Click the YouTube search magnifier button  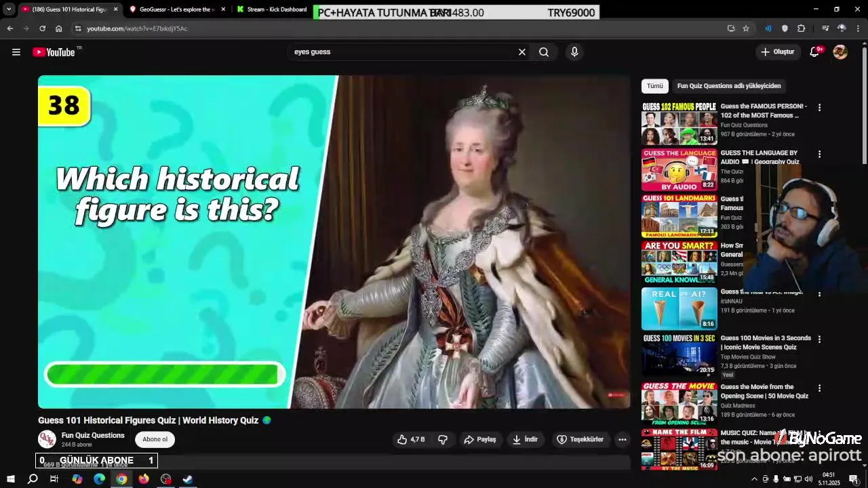coord(544,52)
